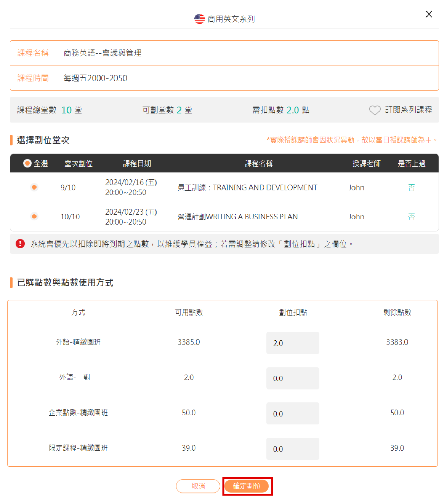Click the 已購點數與點數使用方式 heading
The image size is (447, 504).
tap(65, 282)
